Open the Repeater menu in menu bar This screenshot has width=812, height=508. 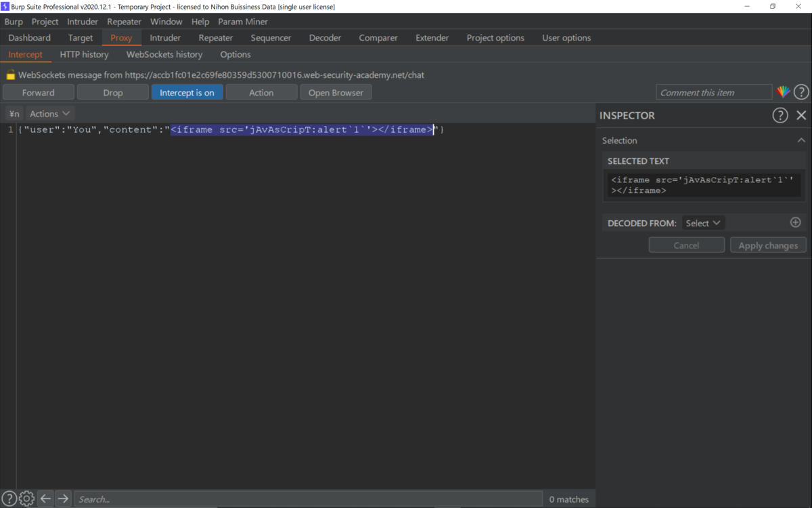point(124,22)
